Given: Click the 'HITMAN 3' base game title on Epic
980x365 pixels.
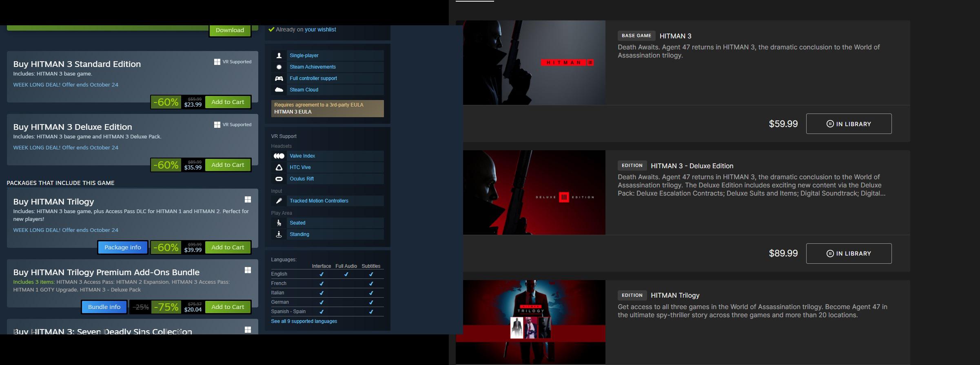Looking at the screenshot, I should pos(676,36).
